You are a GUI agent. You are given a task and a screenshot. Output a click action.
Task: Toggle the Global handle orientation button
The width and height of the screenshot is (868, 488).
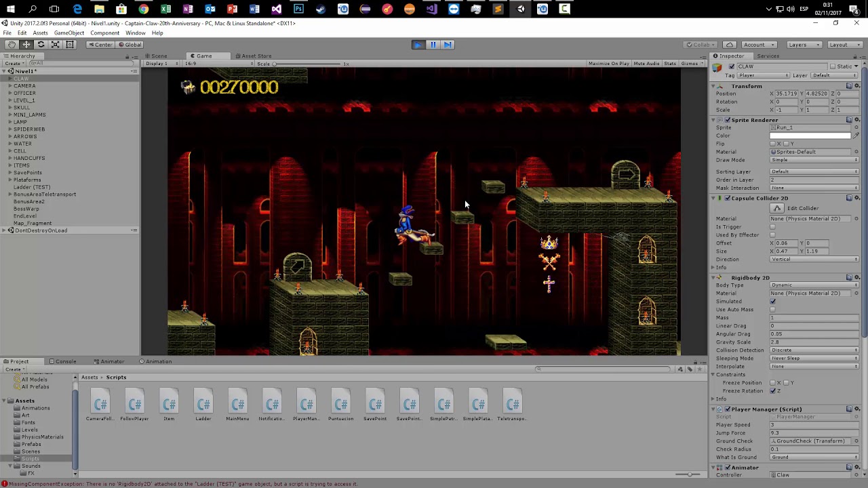pos(130,45)
